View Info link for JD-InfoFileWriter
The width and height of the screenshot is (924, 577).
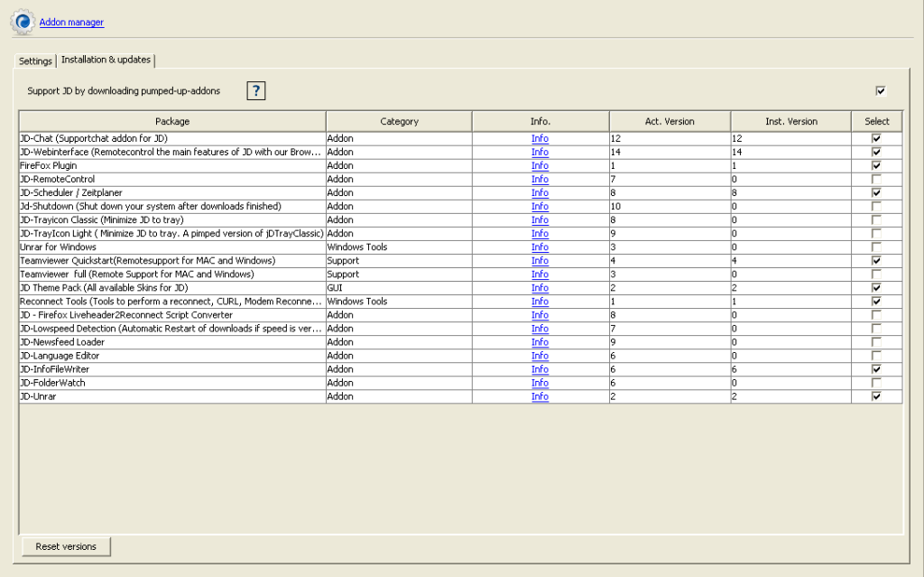540,369
